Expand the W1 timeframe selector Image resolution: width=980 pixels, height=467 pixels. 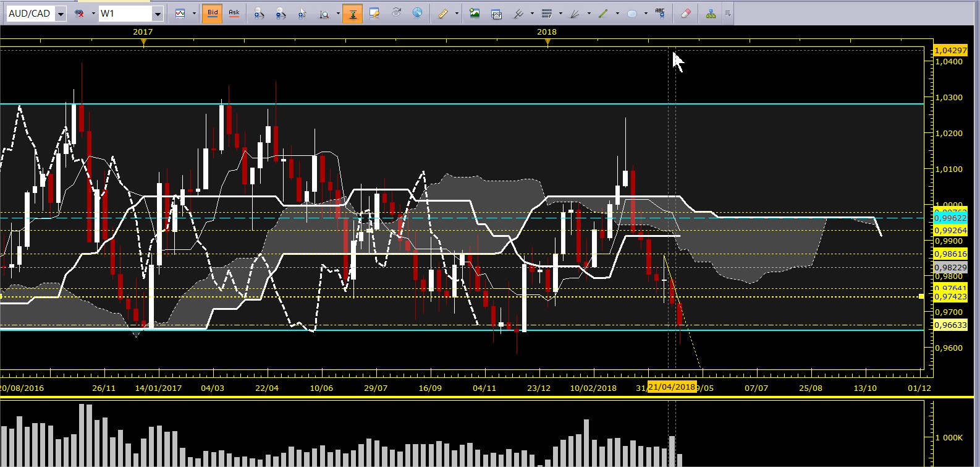pos(158,14)
